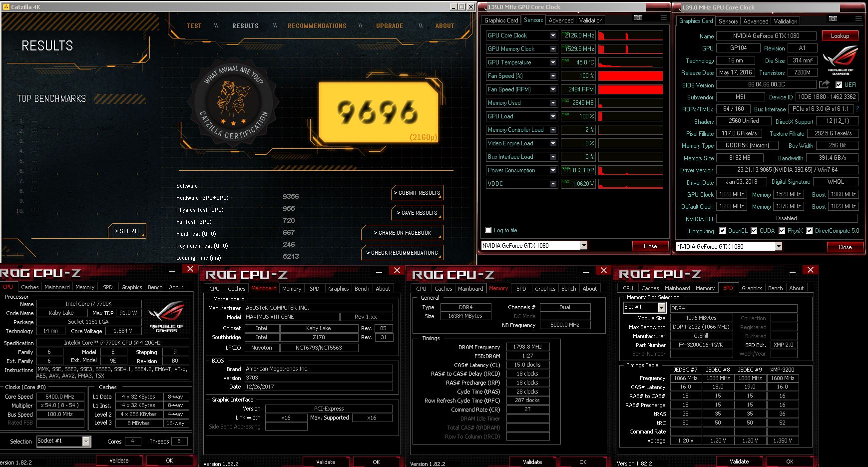The width and height of the screenshot is (868, 467).
Task: Click the DRAM Frequency value 1798.8 MHz
Action: (x=528, y=347)
